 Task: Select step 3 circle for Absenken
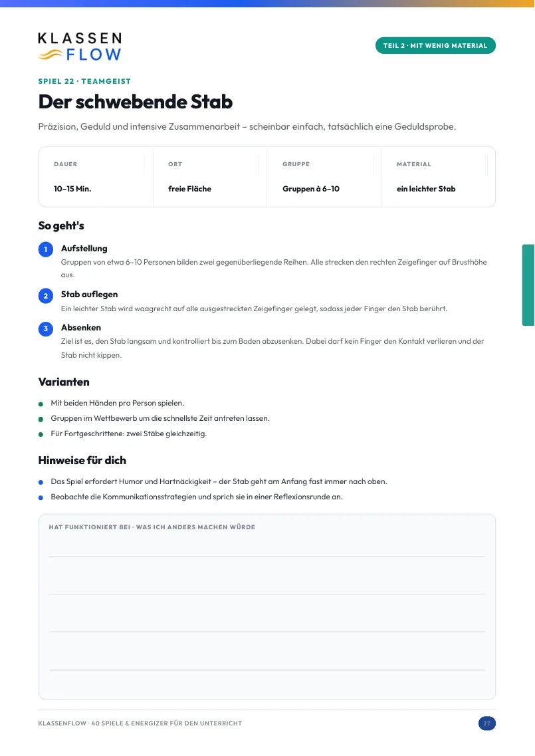pyautogui.click(x=46, y=329)
